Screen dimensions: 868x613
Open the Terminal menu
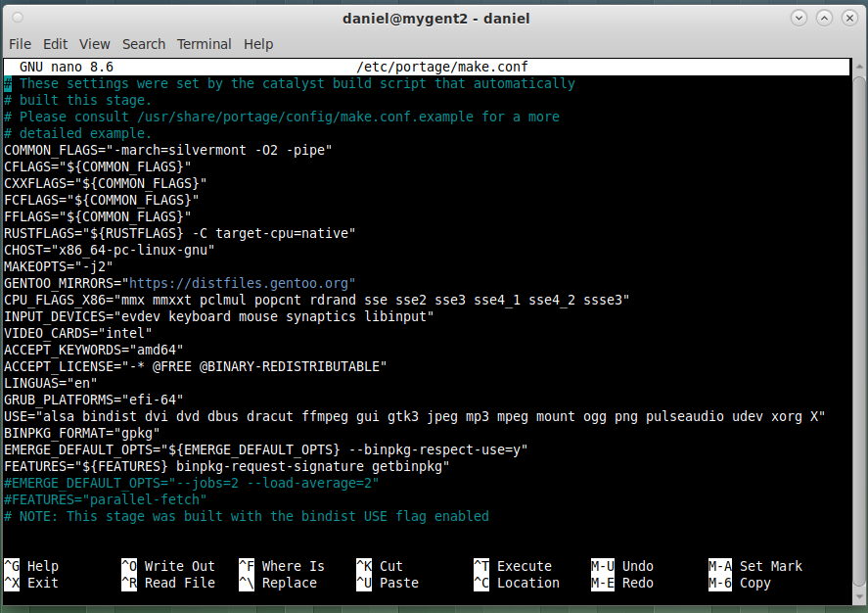(204, 44)
